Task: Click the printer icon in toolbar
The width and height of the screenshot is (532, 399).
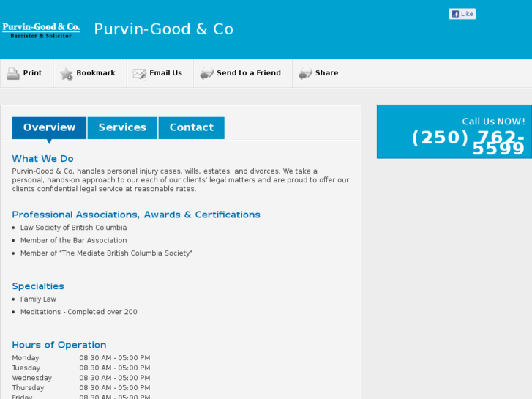Action: (13, 73)
